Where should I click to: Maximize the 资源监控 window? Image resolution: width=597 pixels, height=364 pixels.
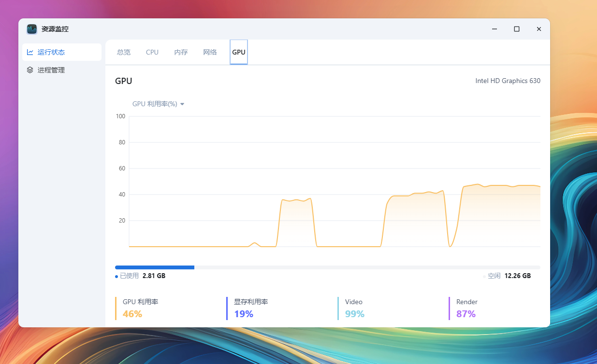click(517, 29)
